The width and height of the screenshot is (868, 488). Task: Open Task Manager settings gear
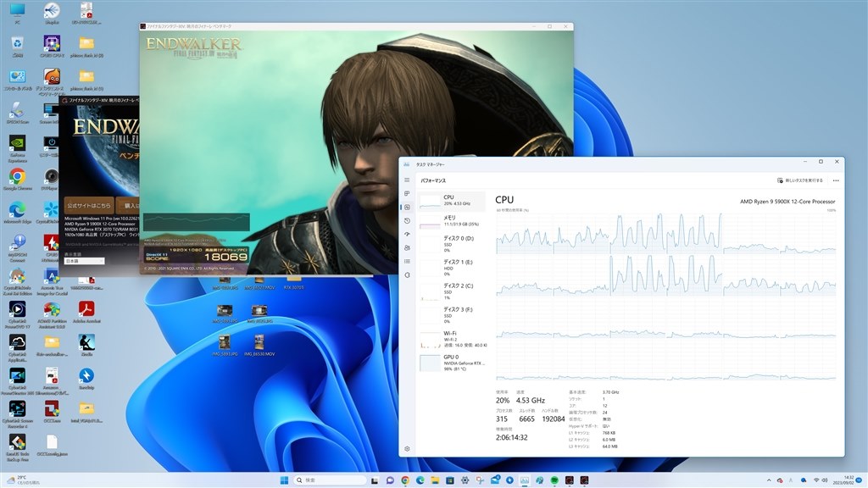pyautogui.click(x=407, y=449)
